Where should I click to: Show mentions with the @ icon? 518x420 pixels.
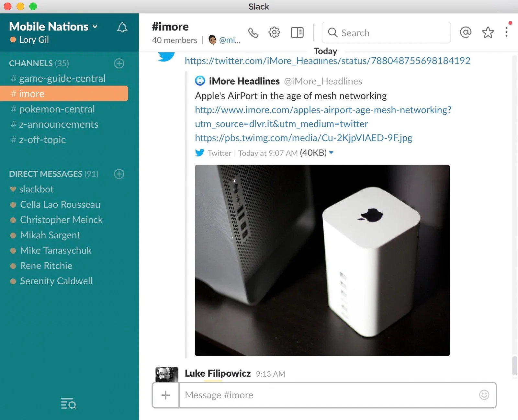click(466, 32)
